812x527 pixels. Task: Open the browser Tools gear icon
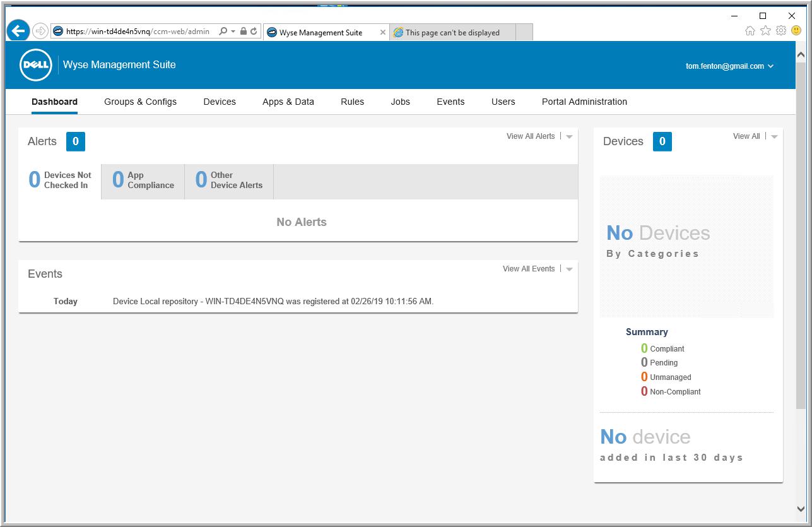[781, 31]
